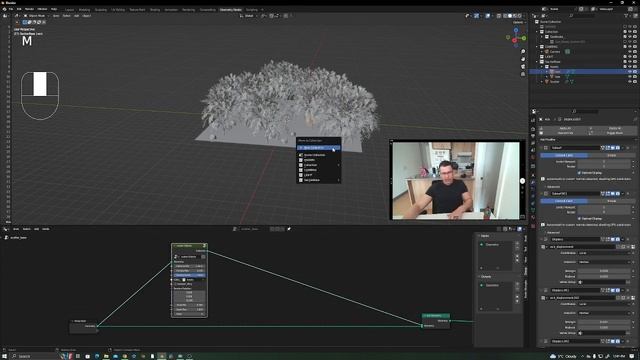Screen dimensions: 640x360
Task: Toggle Optimal Display checkbox in first Subdivision modifier
Action: click(x=580, y=173)
